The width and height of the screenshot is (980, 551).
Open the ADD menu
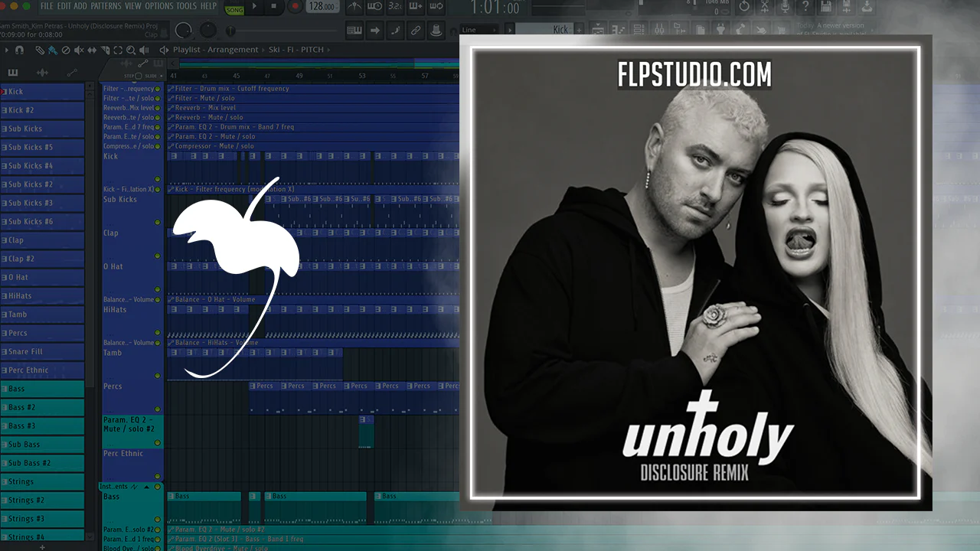pyautogui.click(x=80, y=6)
